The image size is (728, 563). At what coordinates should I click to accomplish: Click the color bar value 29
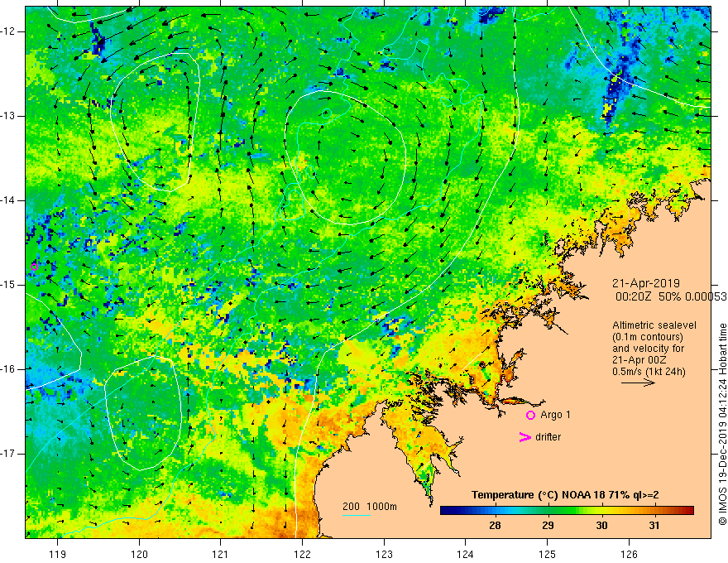tap(548, 526)
